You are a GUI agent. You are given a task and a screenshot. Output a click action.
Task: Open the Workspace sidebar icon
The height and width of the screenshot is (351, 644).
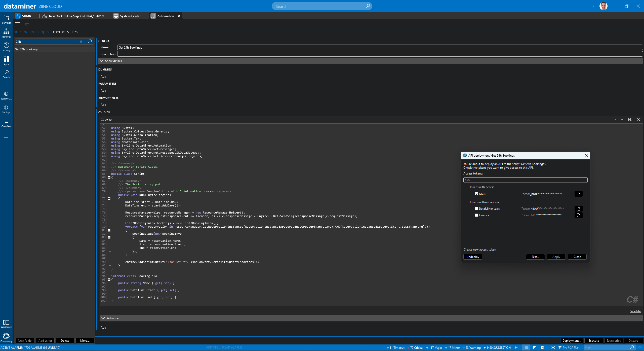pos(6,324)
